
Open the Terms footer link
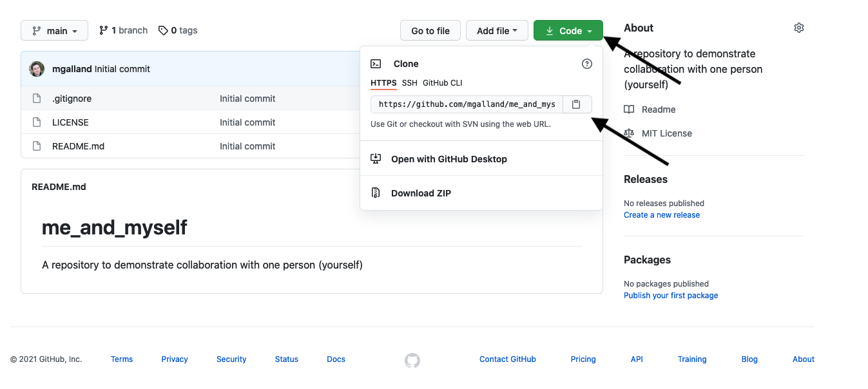pos(122,359)
